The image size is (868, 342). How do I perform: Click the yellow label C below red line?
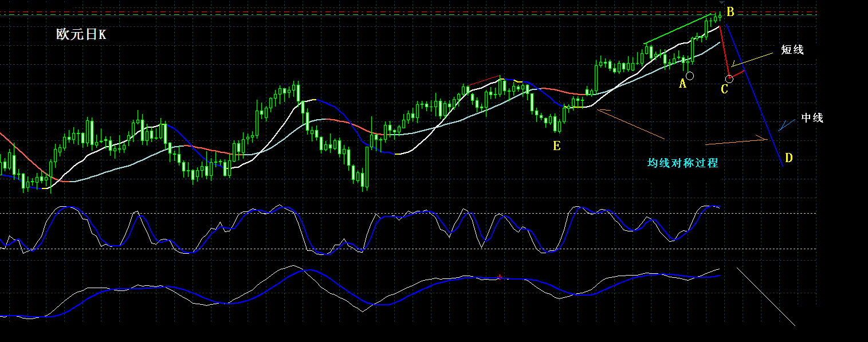tap(724, 89)
